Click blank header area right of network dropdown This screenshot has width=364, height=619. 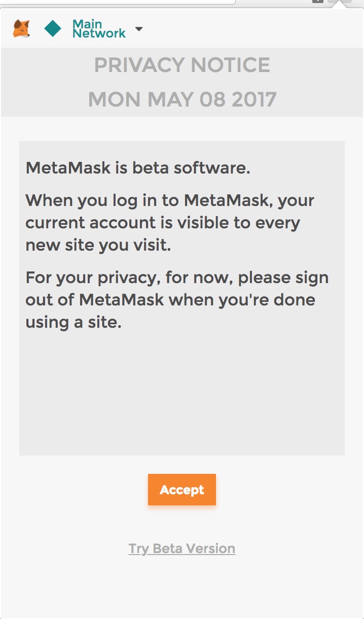(x=253, y=28)
